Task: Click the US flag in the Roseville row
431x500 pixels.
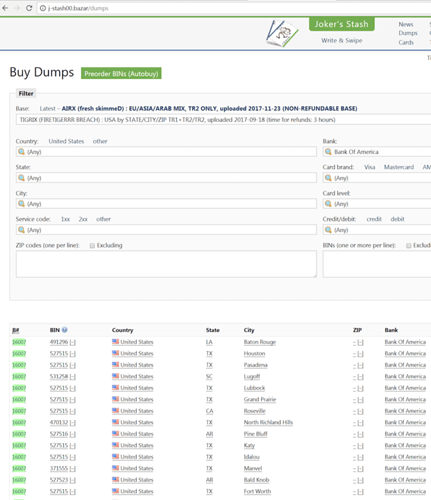Action: tap(115, 410)
